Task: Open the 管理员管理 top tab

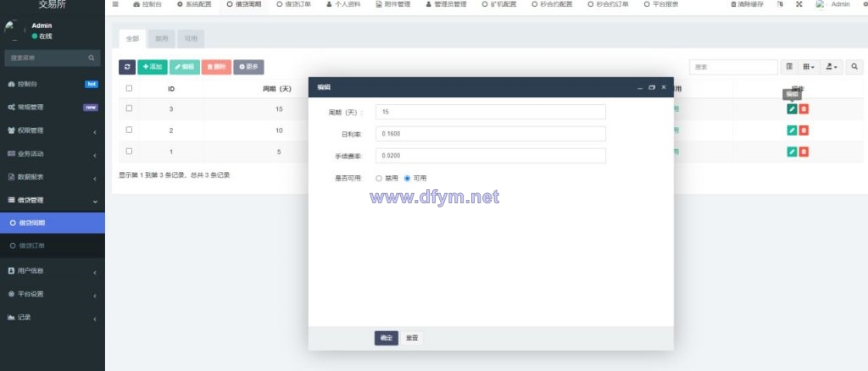Action: [446, 4]
